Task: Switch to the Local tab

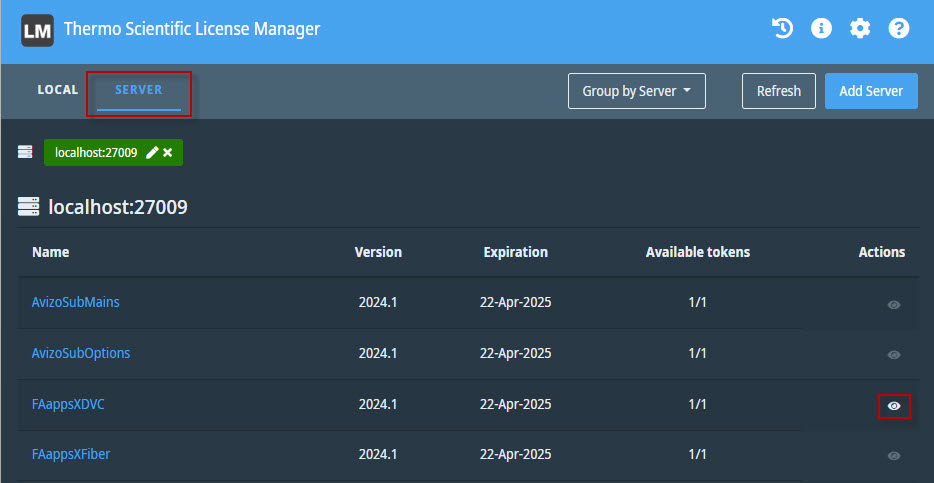Action: (x=58, y=90)
